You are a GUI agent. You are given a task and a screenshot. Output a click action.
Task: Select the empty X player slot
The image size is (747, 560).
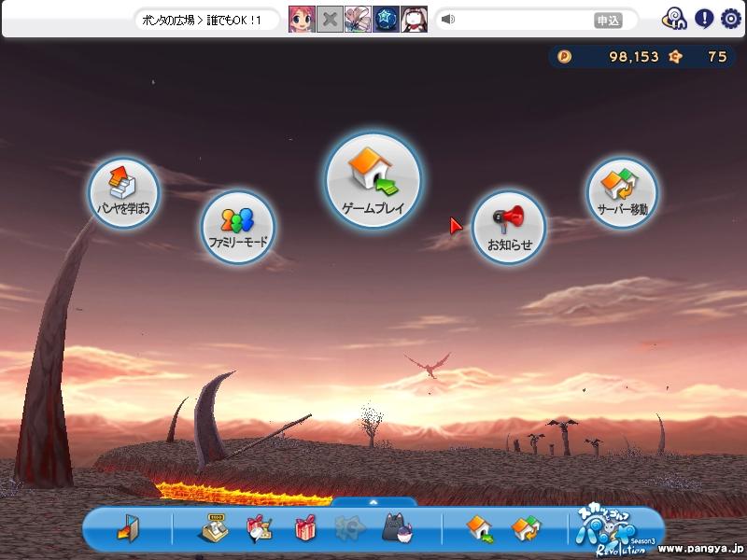click(330, 20)
